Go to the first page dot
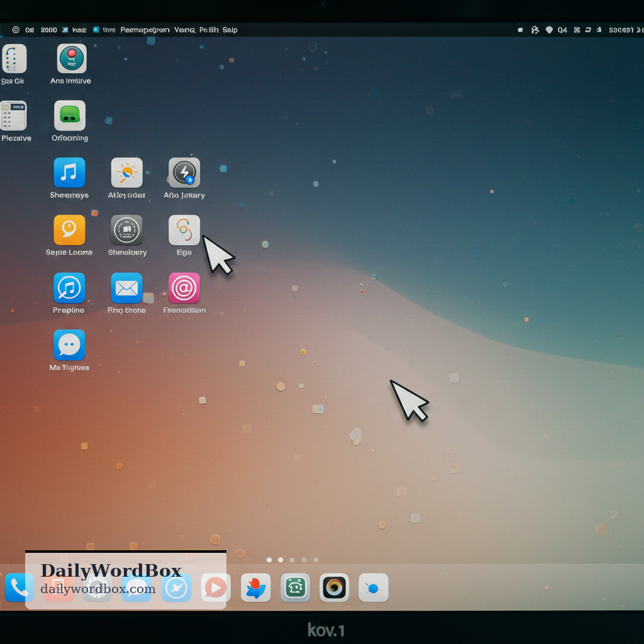This screenshot has height=644, width=644. [x=269, y=560]
